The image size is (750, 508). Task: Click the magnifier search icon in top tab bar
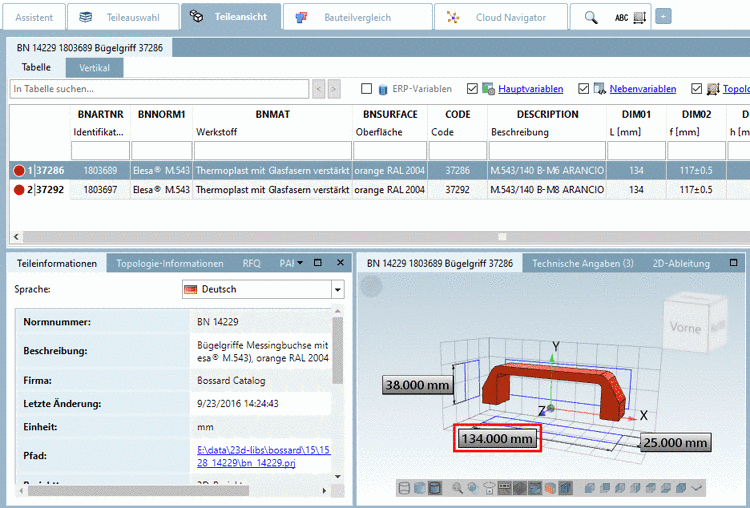click(591, 17)
